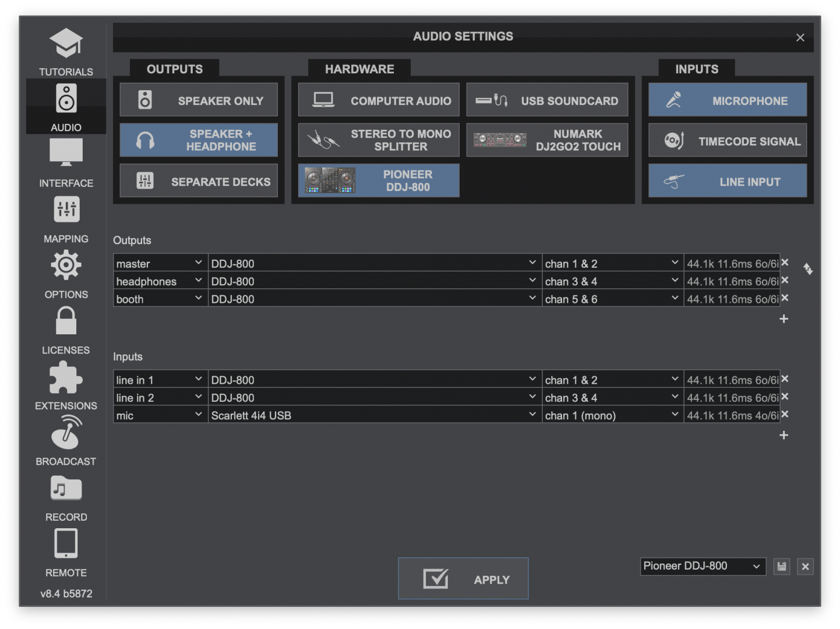Viewport: 840px width, 629px height.
Task: Toggle Microphone input
Action: click(728, 100)
